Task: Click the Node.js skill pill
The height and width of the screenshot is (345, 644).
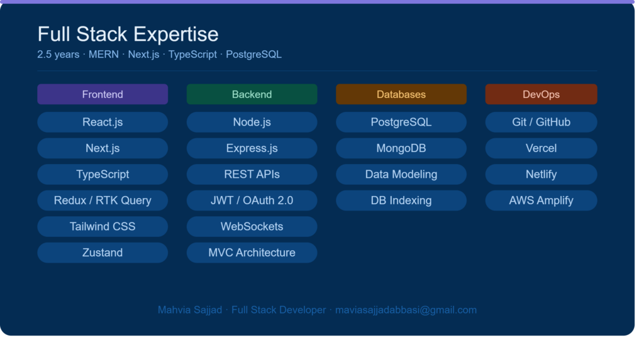Action: coord(252,123)
